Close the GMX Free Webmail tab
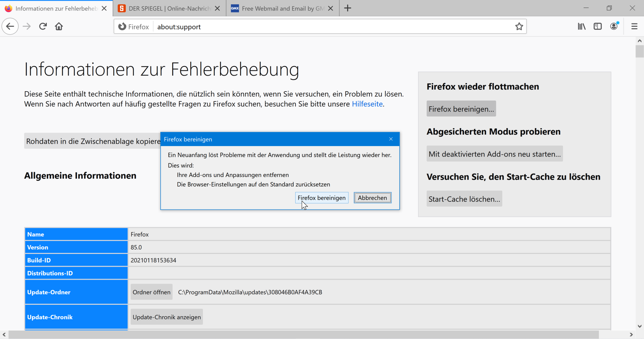Viewport: 644px width, 339px height. coord(331,8)
